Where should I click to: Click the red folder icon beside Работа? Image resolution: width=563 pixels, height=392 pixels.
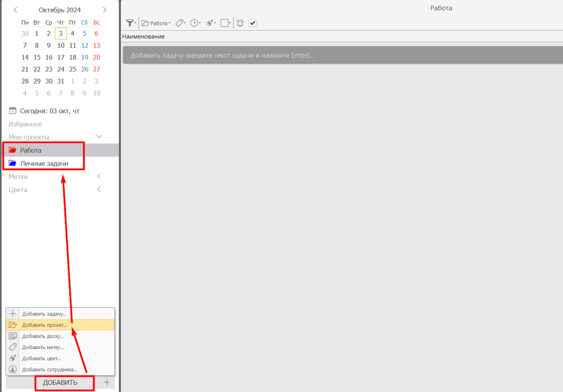pyautogui.click(x=13, y=150)
